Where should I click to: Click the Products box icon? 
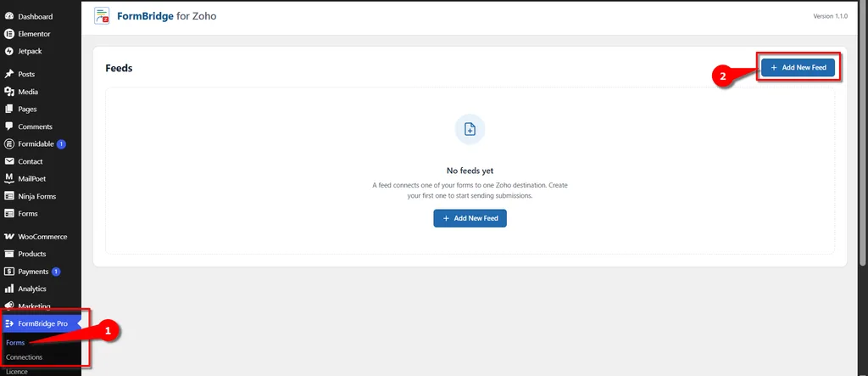coord(8,254)
